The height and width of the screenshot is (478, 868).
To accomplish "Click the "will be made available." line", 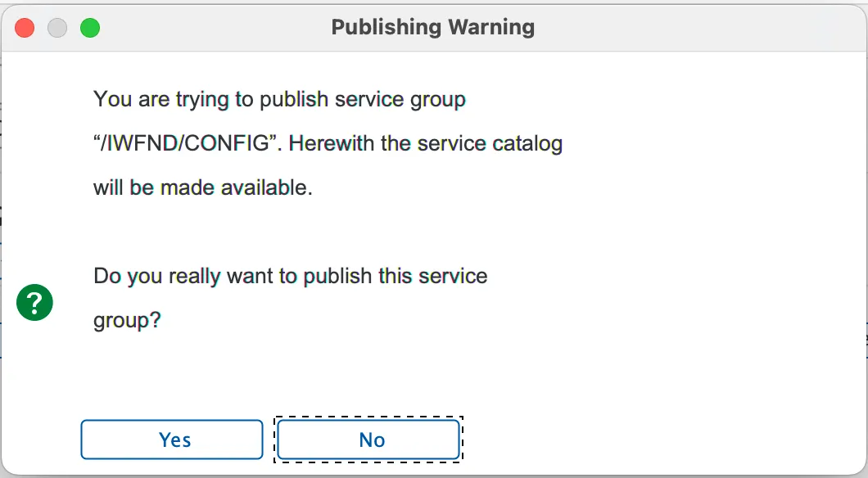I will pos(202,187).
